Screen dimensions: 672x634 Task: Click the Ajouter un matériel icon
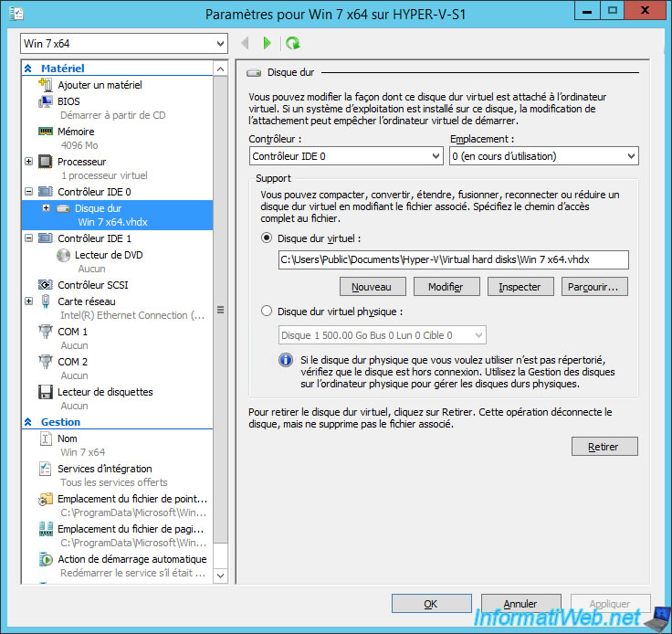coord(46,84)
